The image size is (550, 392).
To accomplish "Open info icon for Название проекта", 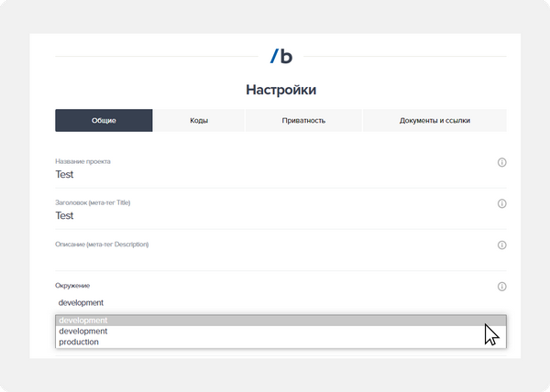I will click(x=501, y=162).
